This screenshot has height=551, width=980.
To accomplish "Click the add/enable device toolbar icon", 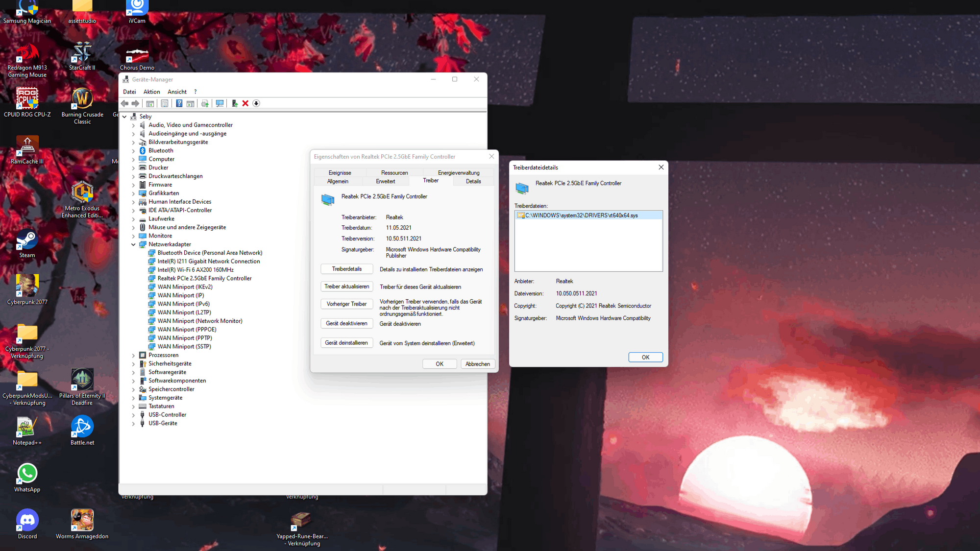I will coord(234,103).
